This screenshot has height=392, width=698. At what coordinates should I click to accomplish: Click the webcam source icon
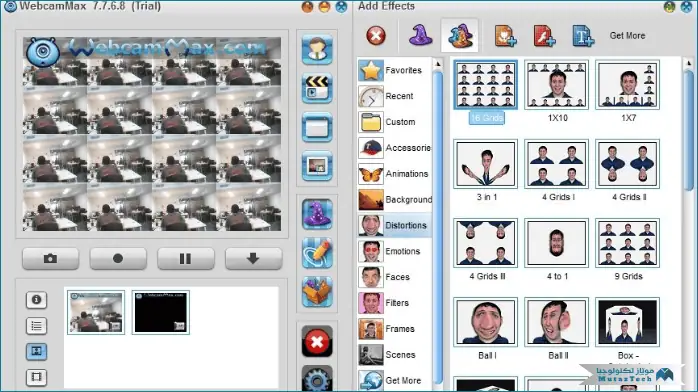[x=317, y=49]
